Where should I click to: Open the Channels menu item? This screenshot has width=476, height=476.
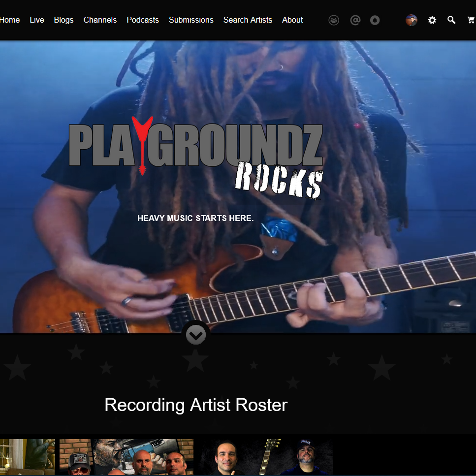point(100,20)
